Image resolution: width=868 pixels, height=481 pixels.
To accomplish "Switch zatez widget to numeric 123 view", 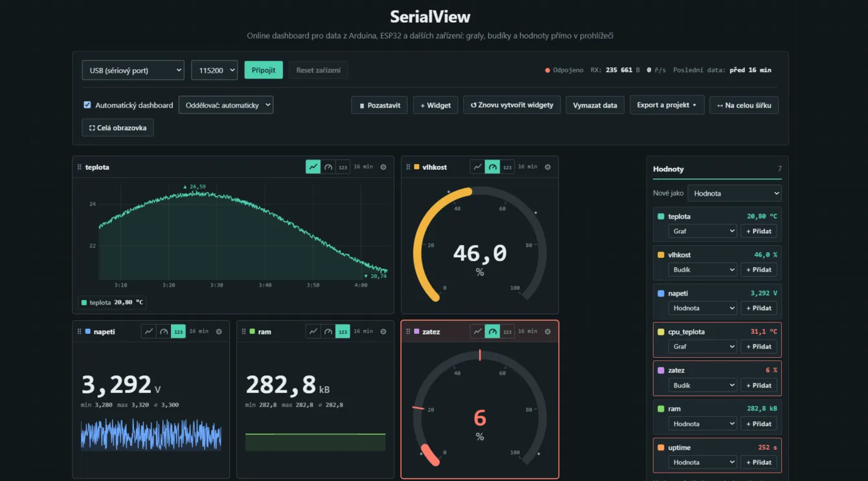I will 507,332.
